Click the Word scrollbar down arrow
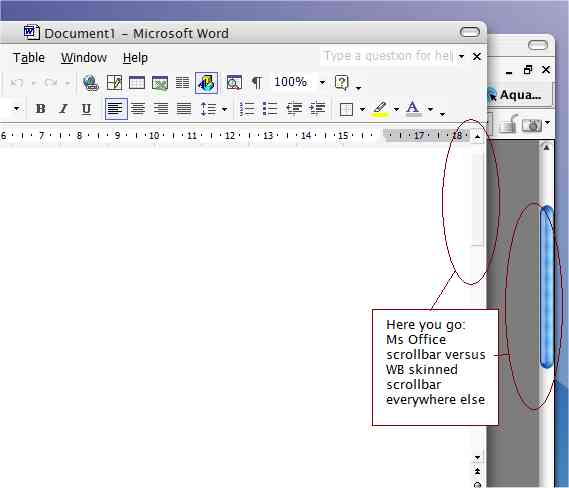This screenshot has width=569, height=488. coord(478,457)
